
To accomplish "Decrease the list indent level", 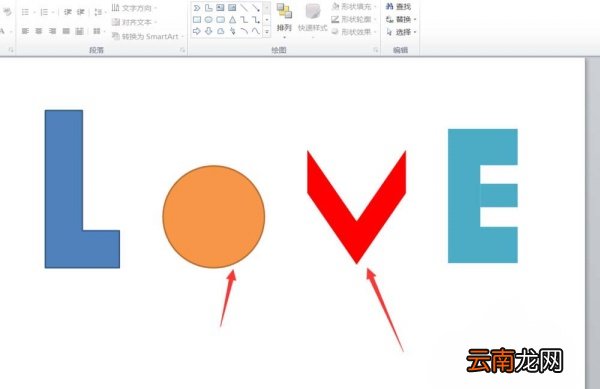I will tap(68, 12).
